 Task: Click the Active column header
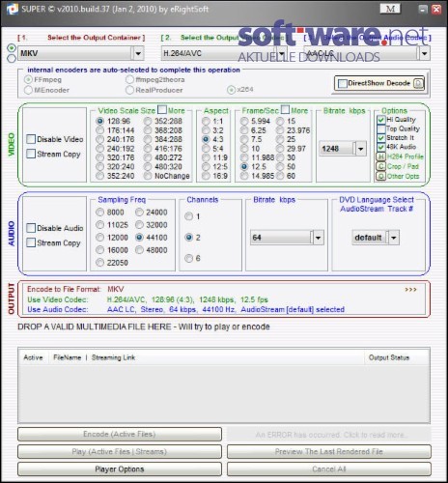(33, 357)
